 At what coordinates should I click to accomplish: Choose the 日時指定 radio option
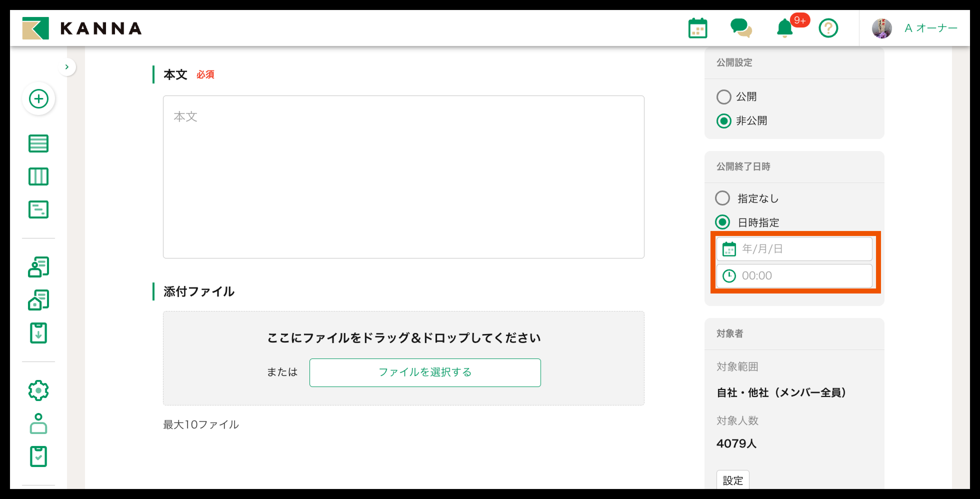pos(722,222)
